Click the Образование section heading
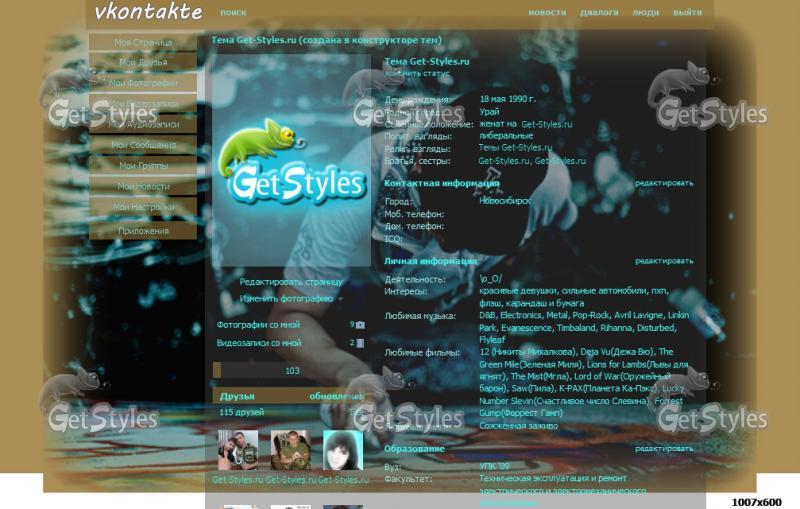The height and width of the screenshot is (509, 800). point(414,449)
